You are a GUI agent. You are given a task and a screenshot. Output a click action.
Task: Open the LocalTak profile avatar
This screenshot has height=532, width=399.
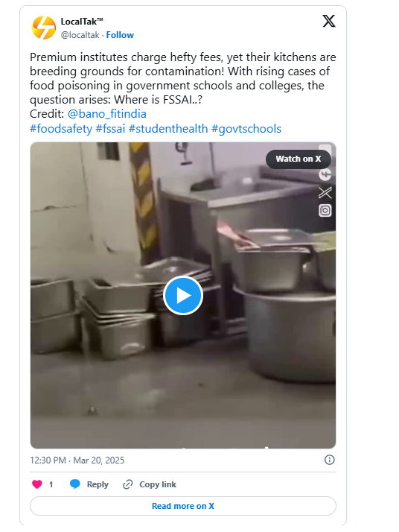pos(44,28)
